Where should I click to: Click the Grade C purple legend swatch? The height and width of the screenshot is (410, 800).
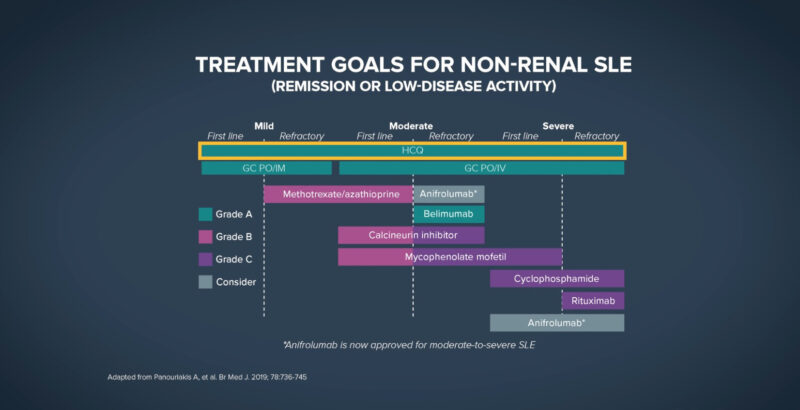click(205, 259)
